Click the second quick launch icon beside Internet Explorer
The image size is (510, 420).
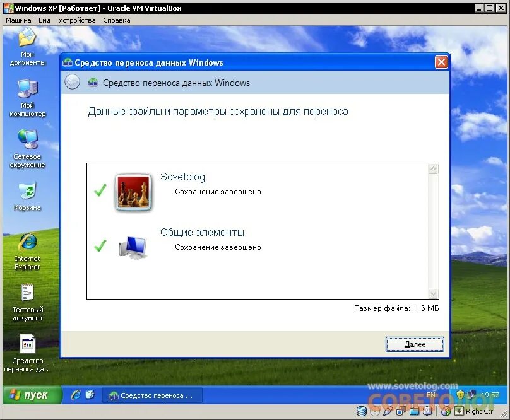[90, 395]
